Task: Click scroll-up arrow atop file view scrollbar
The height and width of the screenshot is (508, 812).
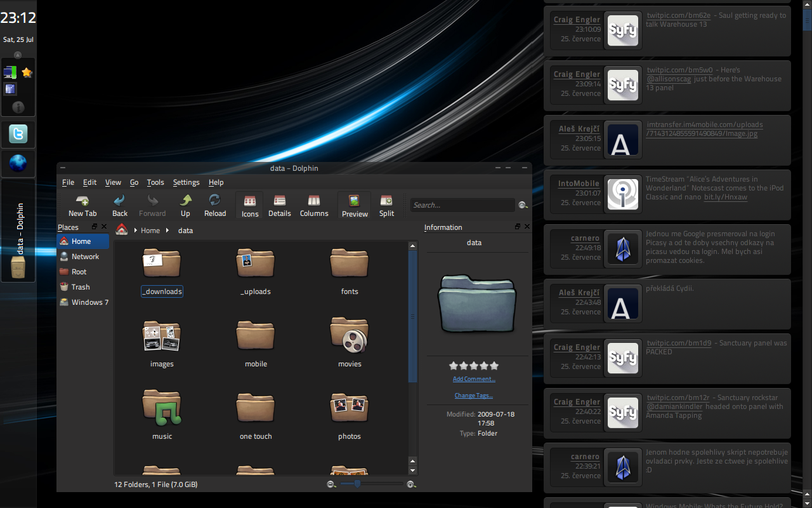Action: coord(412,246)
